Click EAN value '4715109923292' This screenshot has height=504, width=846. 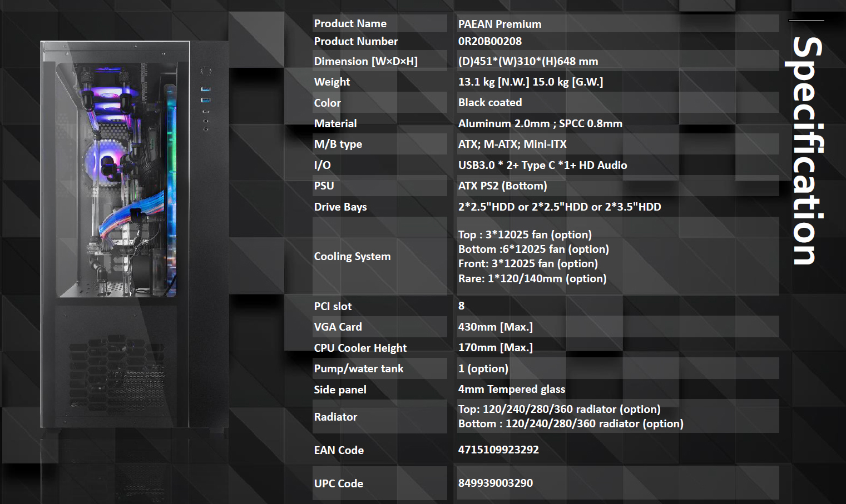[498, 450]
